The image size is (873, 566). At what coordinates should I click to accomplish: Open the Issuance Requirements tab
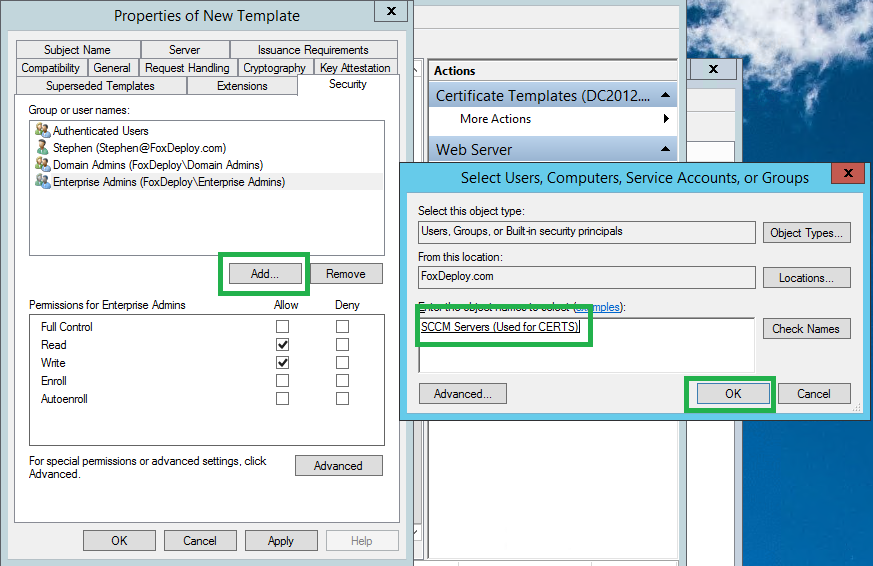(313, 50)
